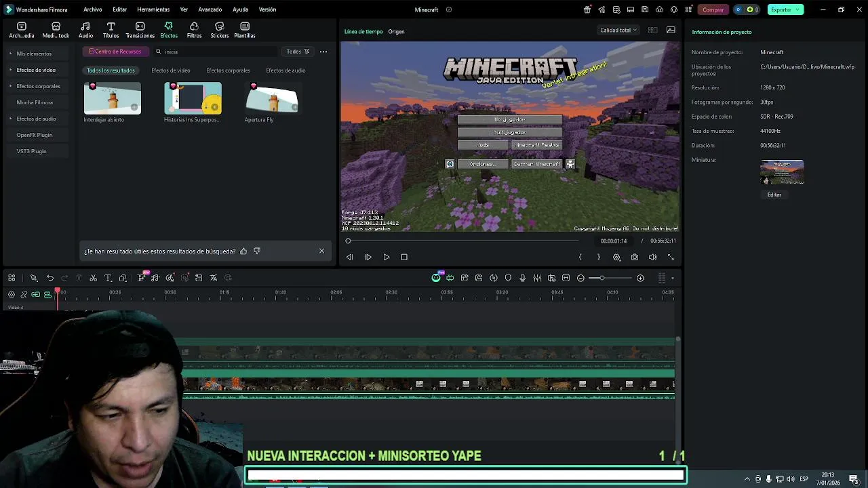Click the timeline zoom in plus
868x488 pixels.
coord(640,278)
